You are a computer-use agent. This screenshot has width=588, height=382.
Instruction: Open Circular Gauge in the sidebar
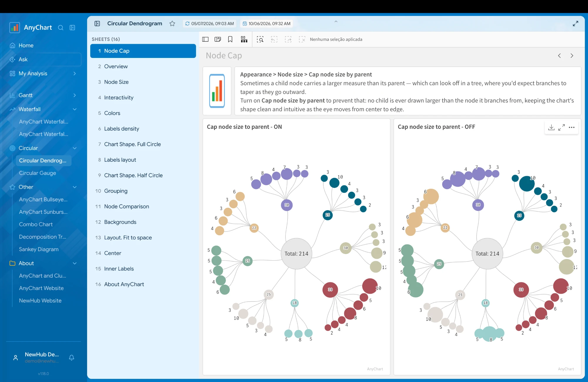37,173
